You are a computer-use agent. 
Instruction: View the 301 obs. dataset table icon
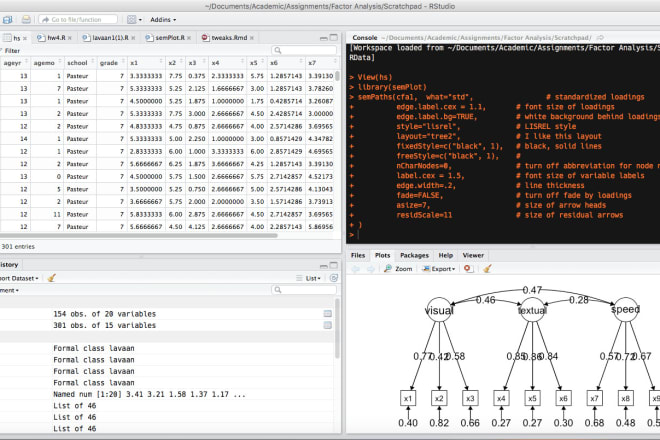[327, 325]
